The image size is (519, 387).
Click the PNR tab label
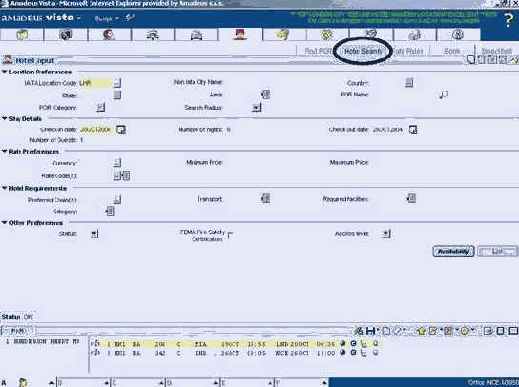[x=17, y=331]
